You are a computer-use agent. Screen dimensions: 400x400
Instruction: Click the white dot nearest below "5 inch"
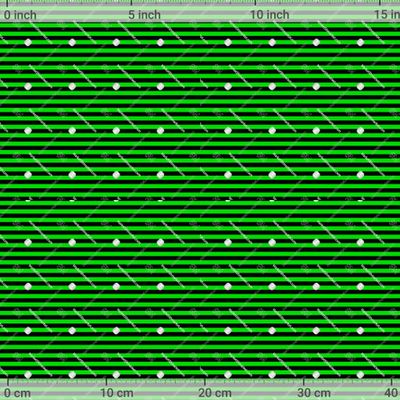pyautogui.click(x=160, y=42)
